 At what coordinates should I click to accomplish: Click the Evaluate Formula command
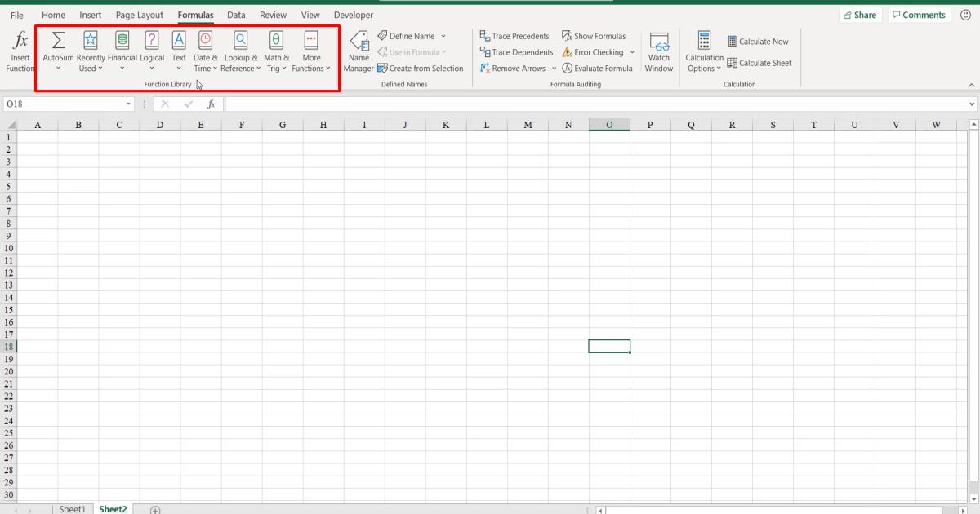coord(598,68)
